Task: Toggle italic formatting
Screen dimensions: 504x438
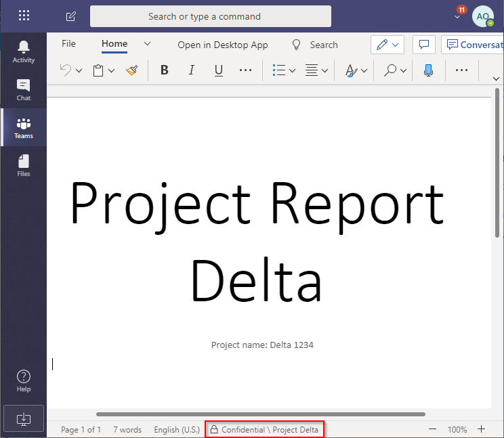Action: coord(191,70)
